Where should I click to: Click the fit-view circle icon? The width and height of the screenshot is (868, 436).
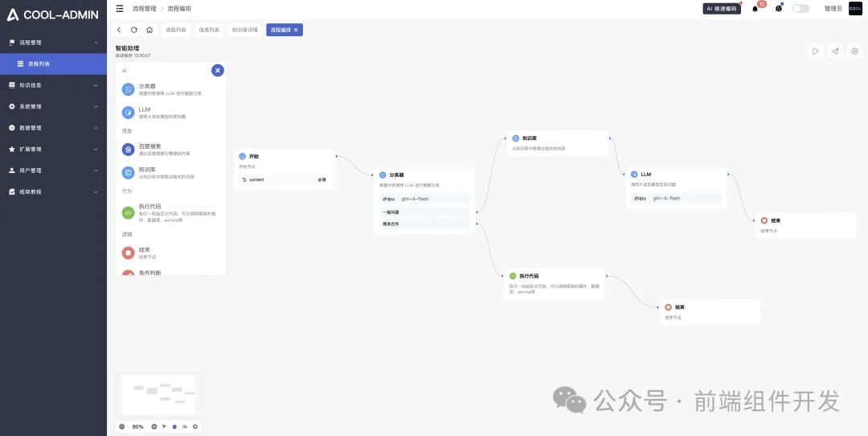[x=194, y=426]
